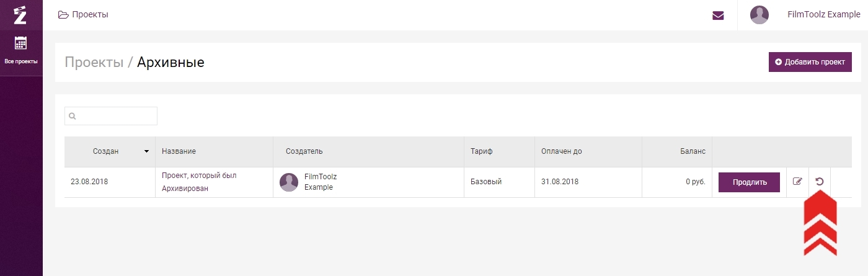
Task: Go to Проекты breadcrumb in the heading
Action: point(94,62)
